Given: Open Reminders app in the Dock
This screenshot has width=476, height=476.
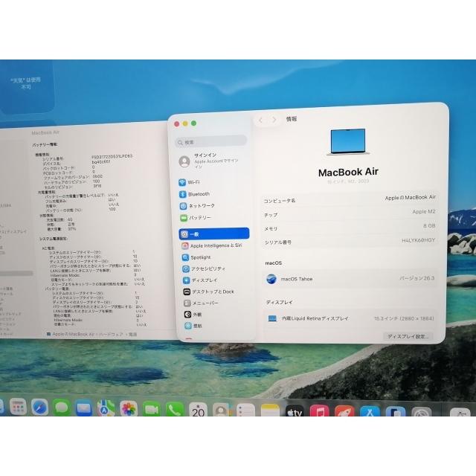Looking at the screenshot, I should [x=245, y=410].
